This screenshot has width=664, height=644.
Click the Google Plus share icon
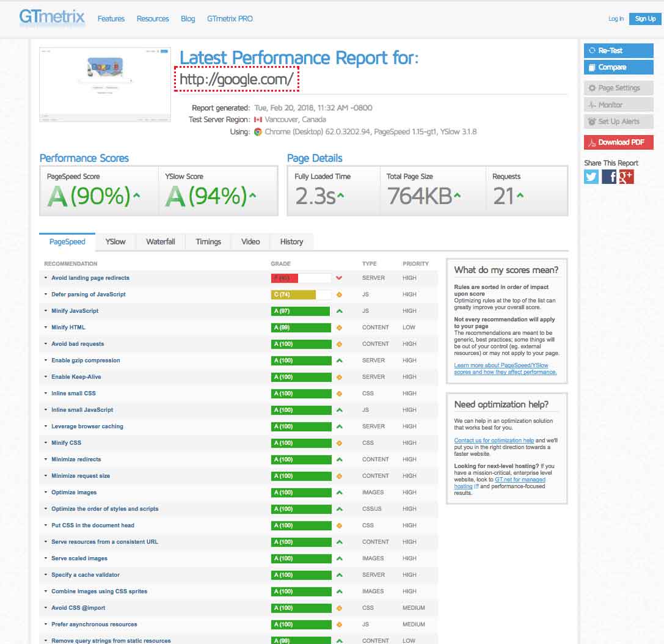[626, 177]
